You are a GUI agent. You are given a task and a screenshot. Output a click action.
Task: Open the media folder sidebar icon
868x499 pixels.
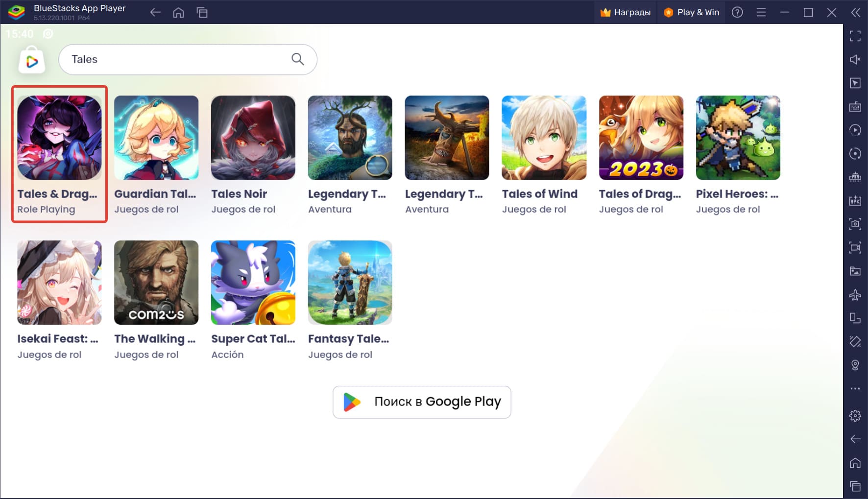click(855, 271)
